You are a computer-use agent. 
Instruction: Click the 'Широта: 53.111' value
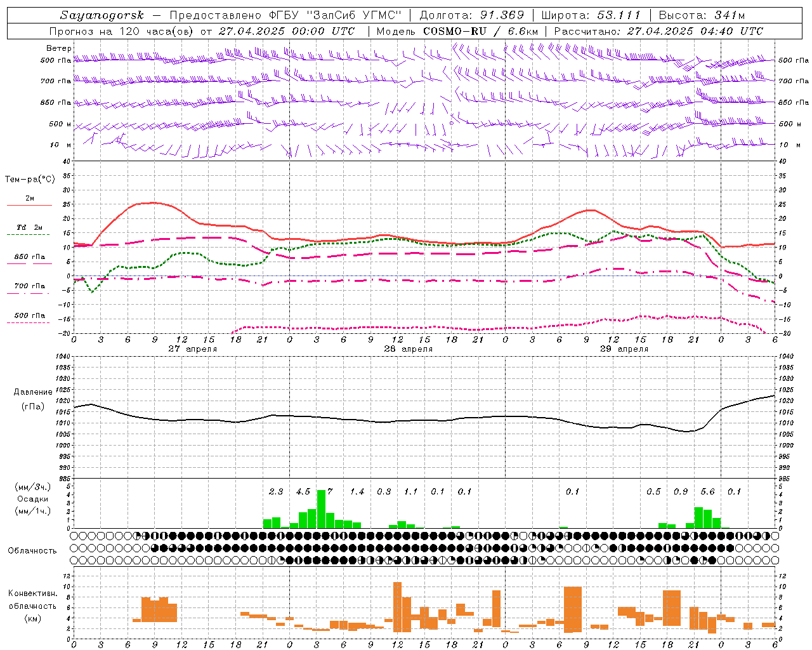(591, 15)
